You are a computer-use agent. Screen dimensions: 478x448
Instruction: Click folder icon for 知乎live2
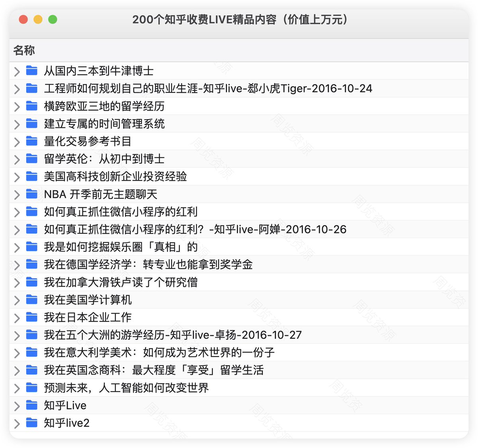coord(32,423)
